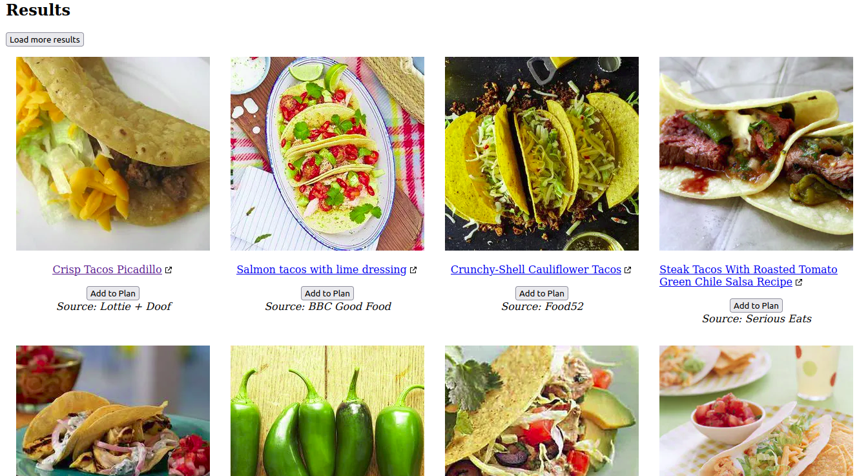The width and height of the screenshot is (868, 476).
Task: Load more results
Action: tap(45, 39)
